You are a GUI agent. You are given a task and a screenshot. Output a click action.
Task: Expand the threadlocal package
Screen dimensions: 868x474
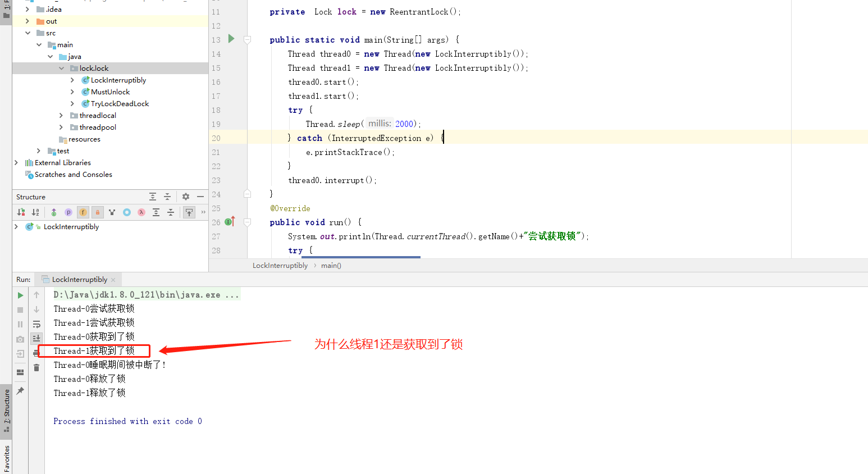(x=61, y=116)
